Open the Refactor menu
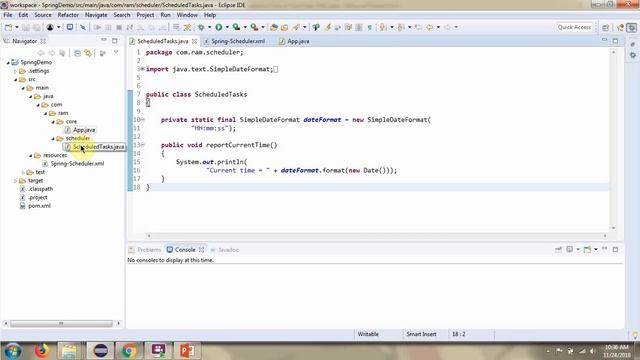The width and height of the screenshot is (640, 360). (x=68, y=15)
